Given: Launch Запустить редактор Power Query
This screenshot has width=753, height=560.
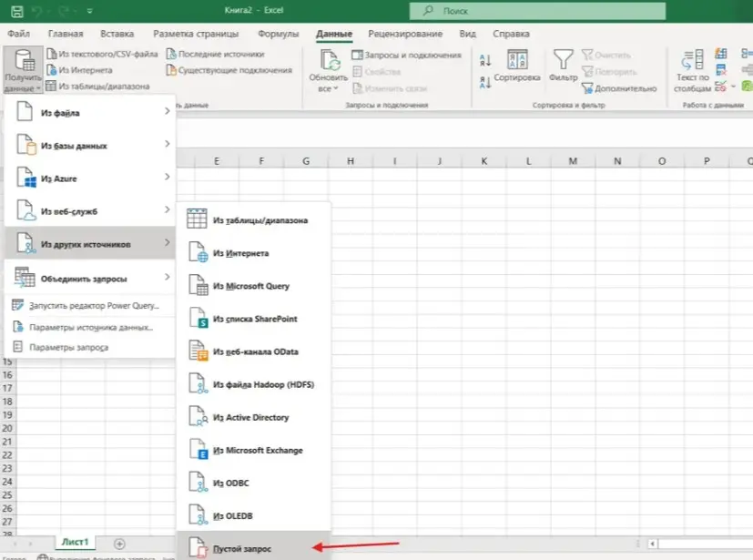Looking at the screenshot, I should pyautogui.click(x=89, y=305).
